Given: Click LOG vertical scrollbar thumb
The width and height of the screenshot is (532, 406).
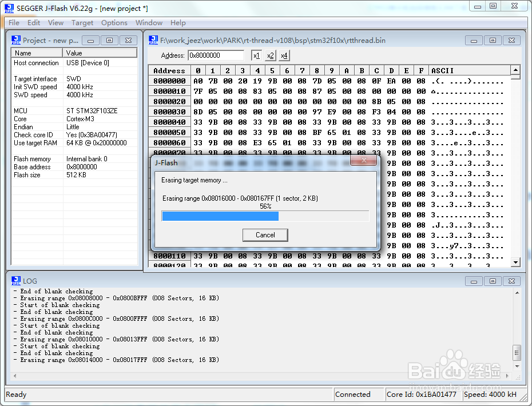Looking at the screenshot, I should (x=517, y=353).
